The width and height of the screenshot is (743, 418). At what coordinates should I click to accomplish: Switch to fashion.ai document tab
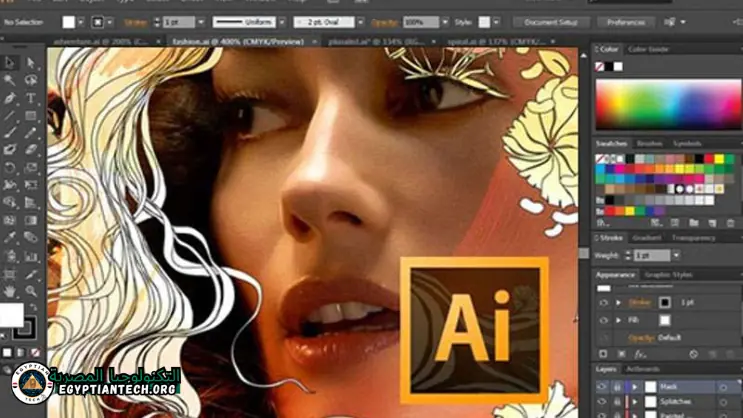[238, 42]
